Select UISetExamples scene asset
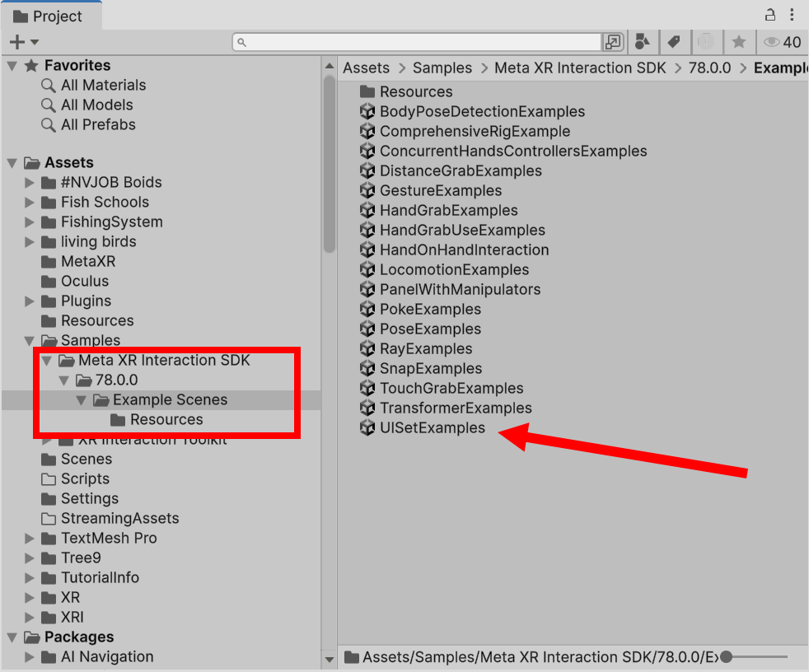The image size is (809, 672). coord(423,427)
